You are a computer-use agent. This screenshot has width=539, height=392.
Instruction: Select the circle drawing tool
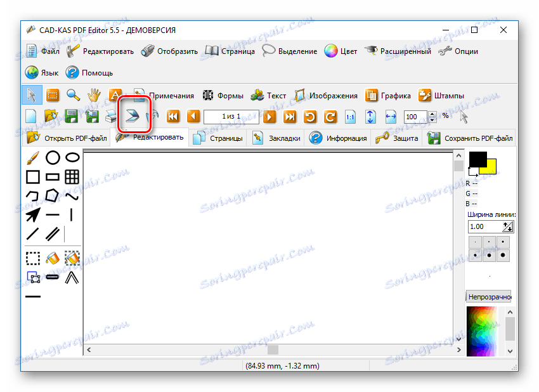(53, 158)
